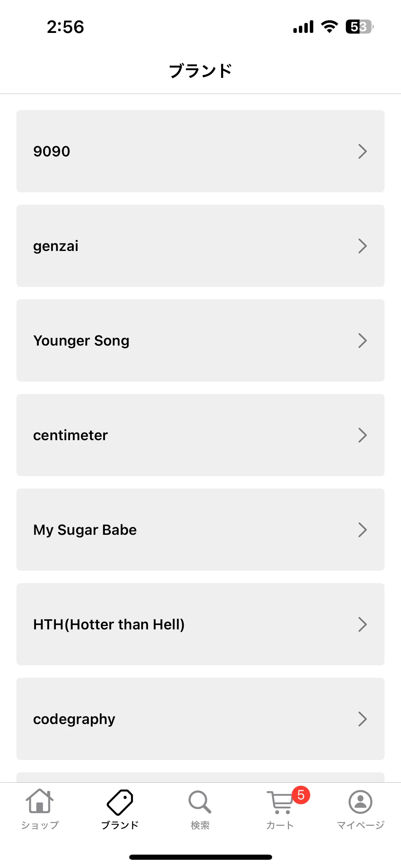Screen dimensions: 401x868
Task: Switch to the 検索 tab label
Action: point(200,825)
